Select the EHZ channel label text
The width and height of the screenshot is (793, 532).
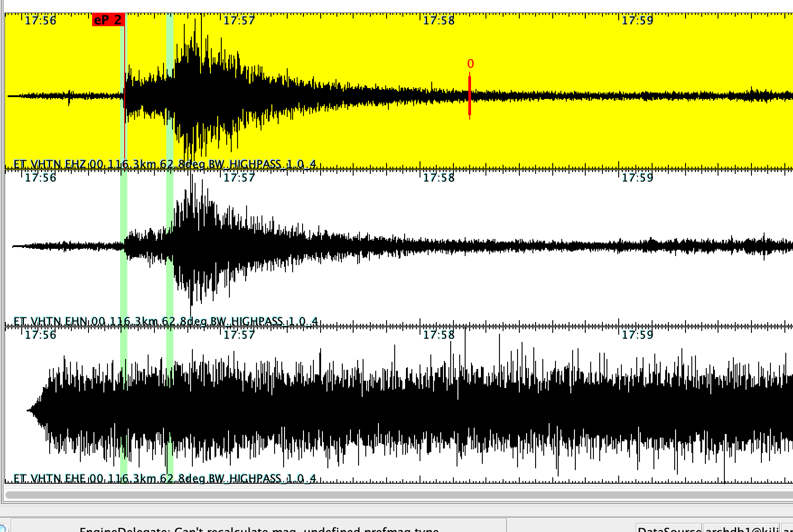click(x=165, y=164)
